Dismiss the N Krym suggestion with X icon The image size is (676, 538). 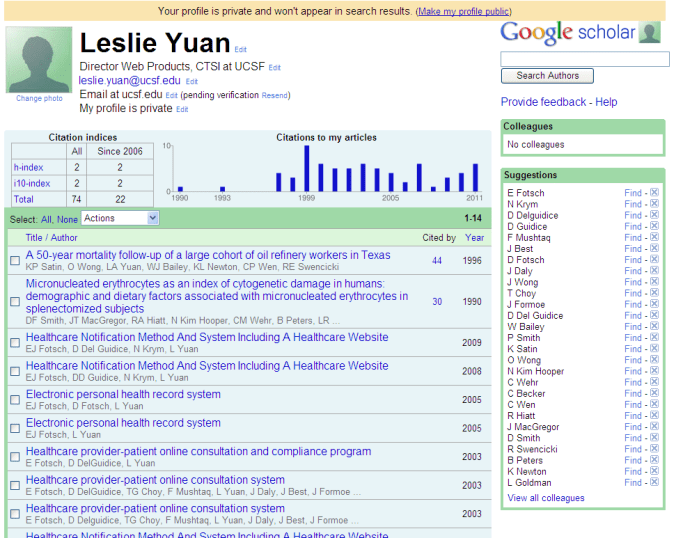(655, 204)
